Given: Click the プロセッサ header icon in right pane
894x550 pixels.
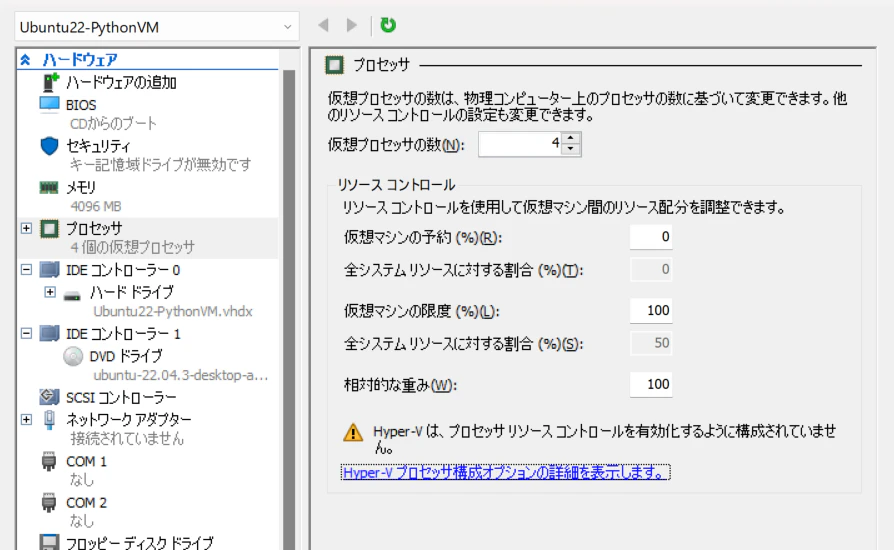Looking at the screenshot, I should pos(335,65).
